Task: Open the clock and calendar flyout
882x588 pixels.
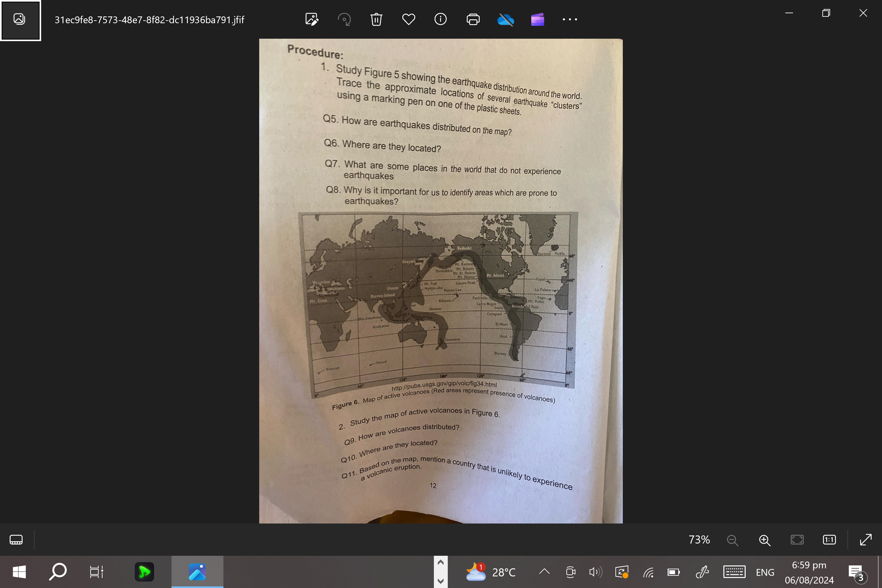Action: click(x=809, y=572)
